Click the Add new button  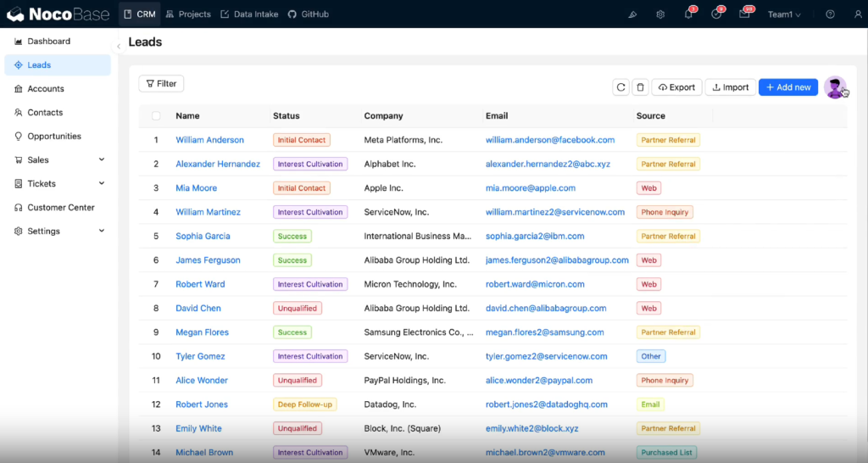[787, 87]
